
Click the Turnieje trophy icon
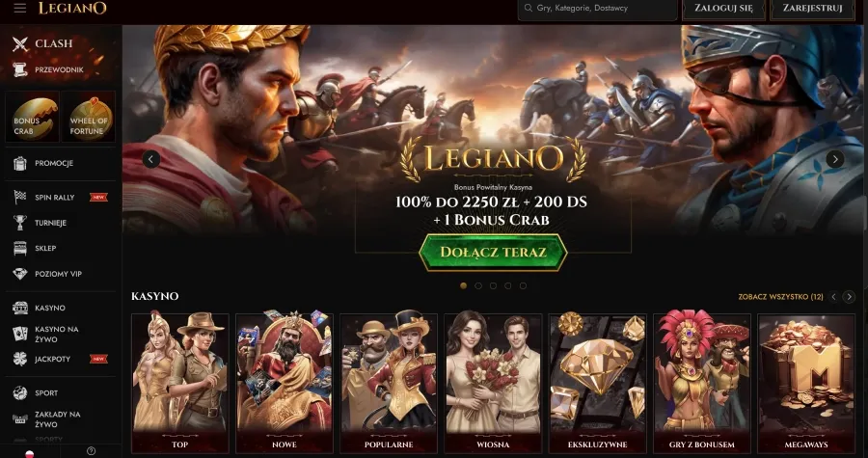pyautogui.click(x=20, y=223)
